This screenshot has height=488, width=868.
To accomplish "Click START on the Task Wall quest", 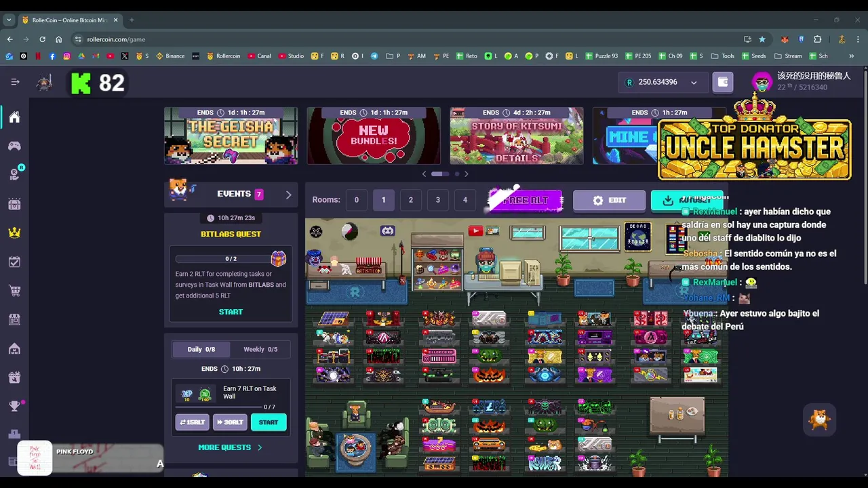I will [x=269, y=422].
